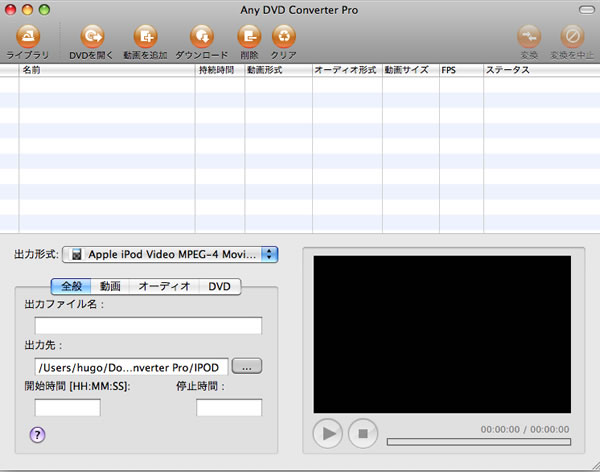Viewport: 600px width, 472px height.
Task: Click the ダウンロード (Download) icon
Action: (x=202, y=37)
